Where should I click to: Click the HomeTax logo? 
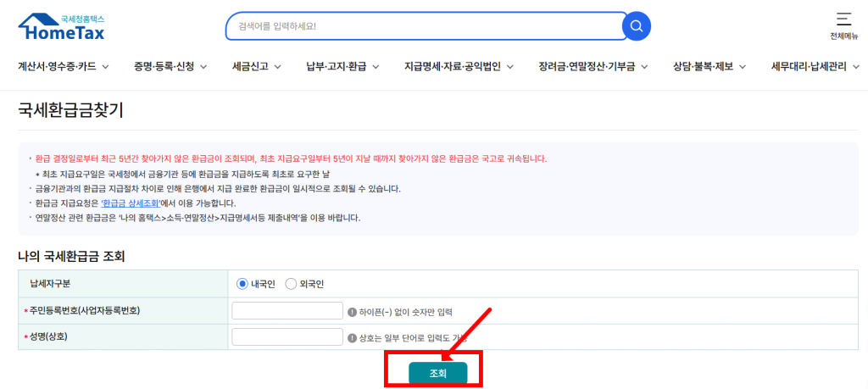tap(61, 27)
